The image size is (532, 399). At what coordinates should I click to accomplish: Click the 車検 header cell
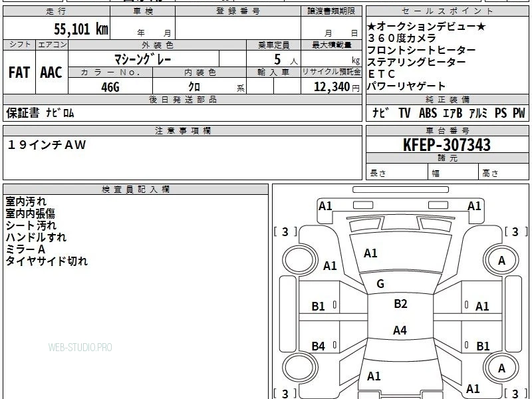click(143, 11)
